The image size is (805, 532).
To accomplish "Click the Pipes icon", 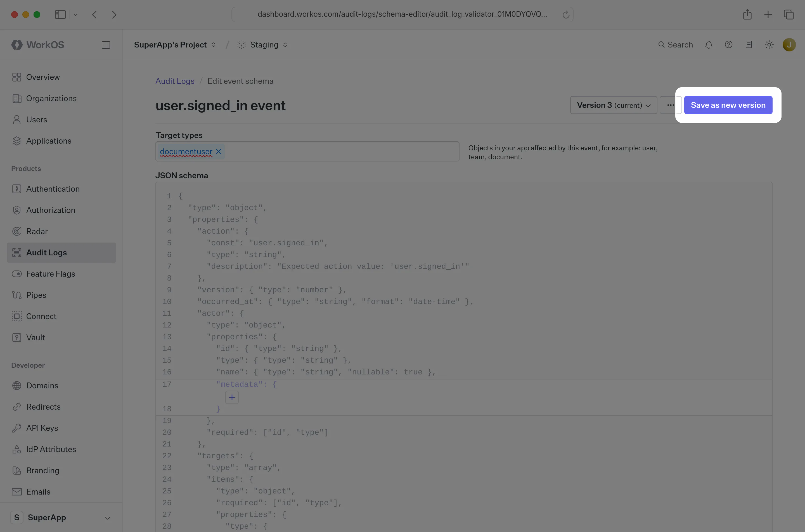I will click(16, 295).
